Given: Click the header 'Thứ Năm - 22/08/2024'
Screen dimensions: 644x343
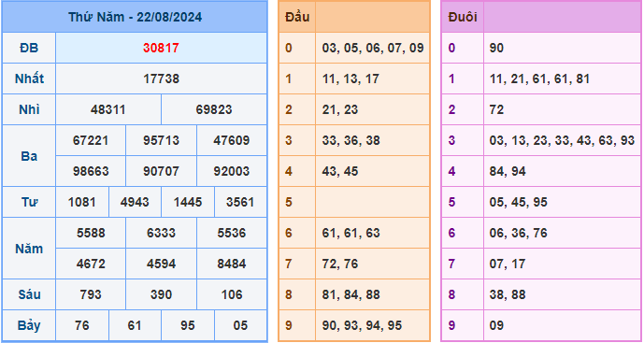Looking at the screenshot, I should tap(135, 17).
